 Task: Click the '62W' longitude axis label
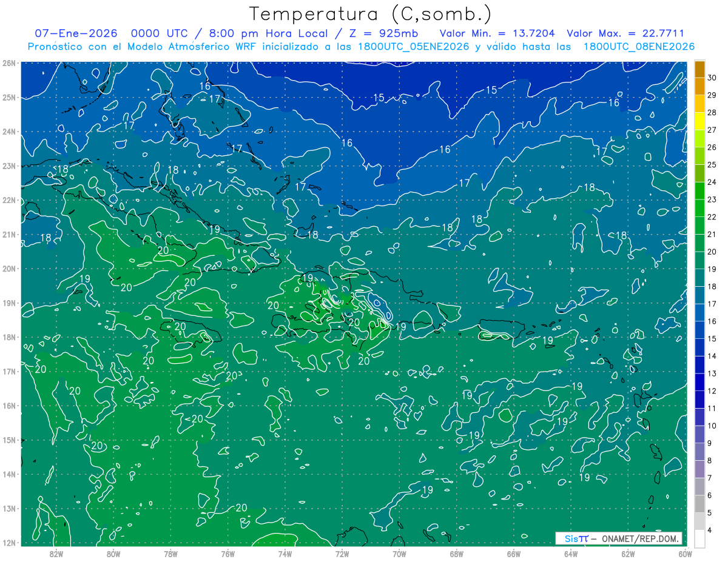629,554
